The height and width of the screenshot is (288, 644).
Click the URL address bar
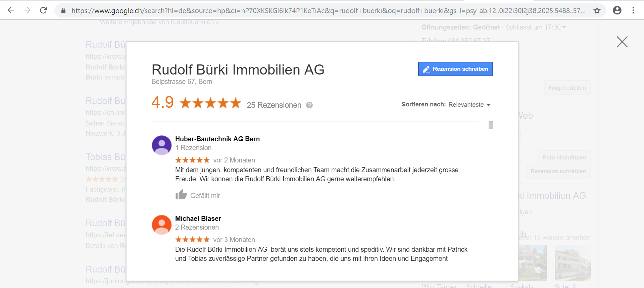click(x=328, y=10)
